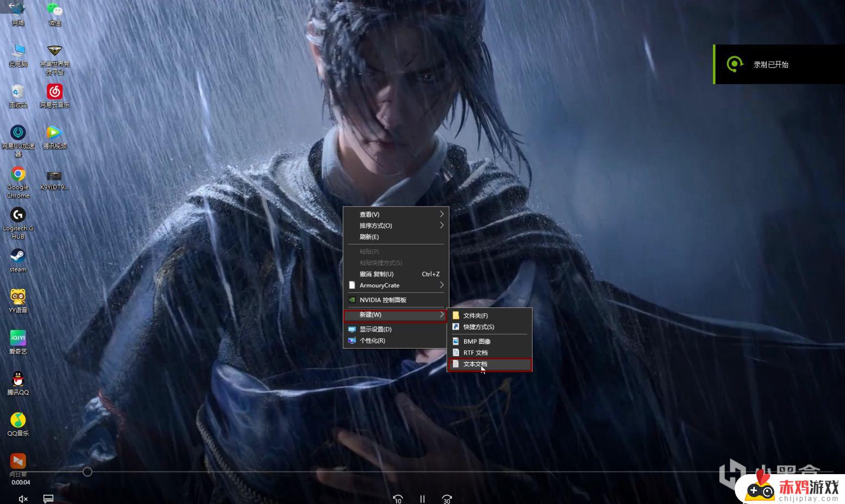845x504 pixels.
Task: Create new 文件夹(F) from submenu
Action: click(490, 316)
